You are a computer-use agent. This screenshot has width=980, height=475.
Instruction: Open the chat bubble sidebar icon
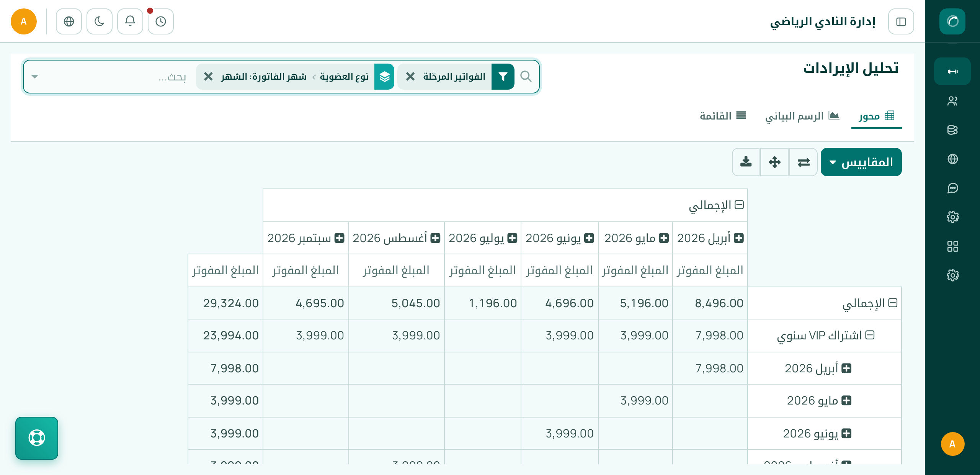[952, 188]
